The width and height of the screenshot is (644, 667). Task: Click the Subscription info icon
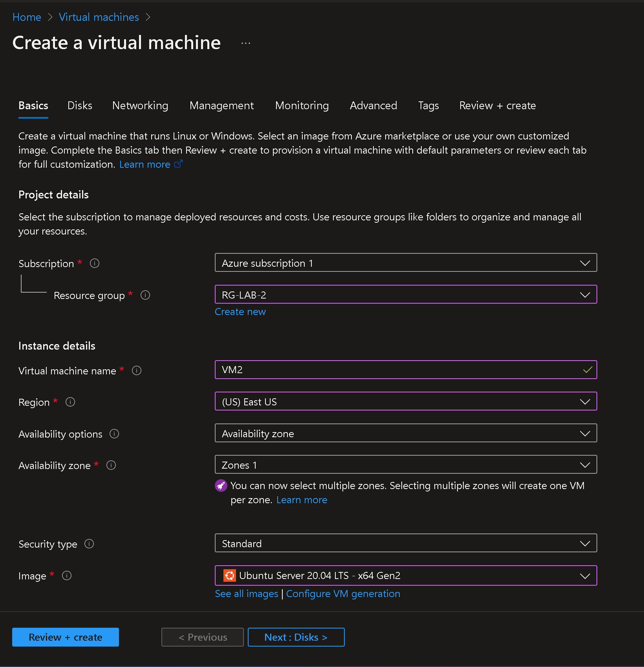[x=95, y=263]
